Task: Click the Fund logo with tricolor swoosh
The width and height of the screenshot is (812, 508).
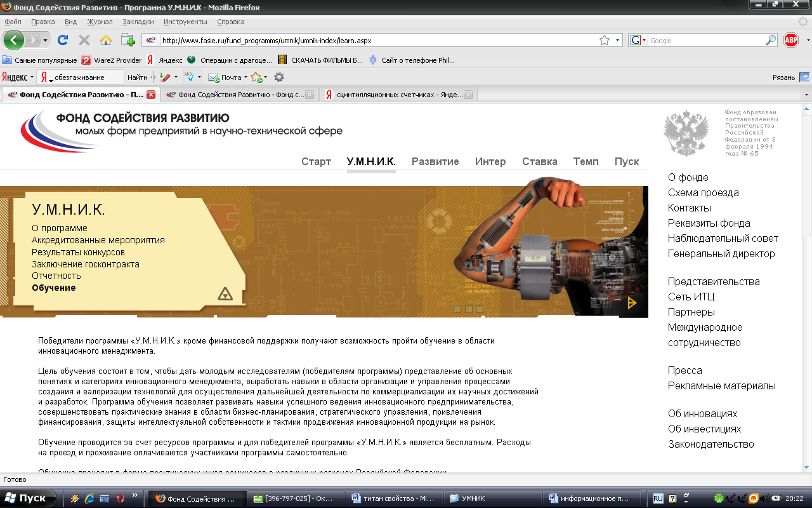Action: point(181,130)
